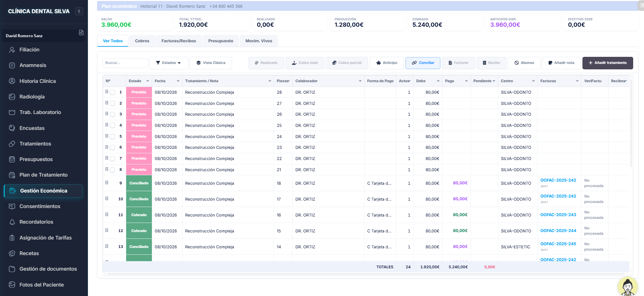Click the Anticipo button
Screen dimensions: 644x296
point(387,63)
